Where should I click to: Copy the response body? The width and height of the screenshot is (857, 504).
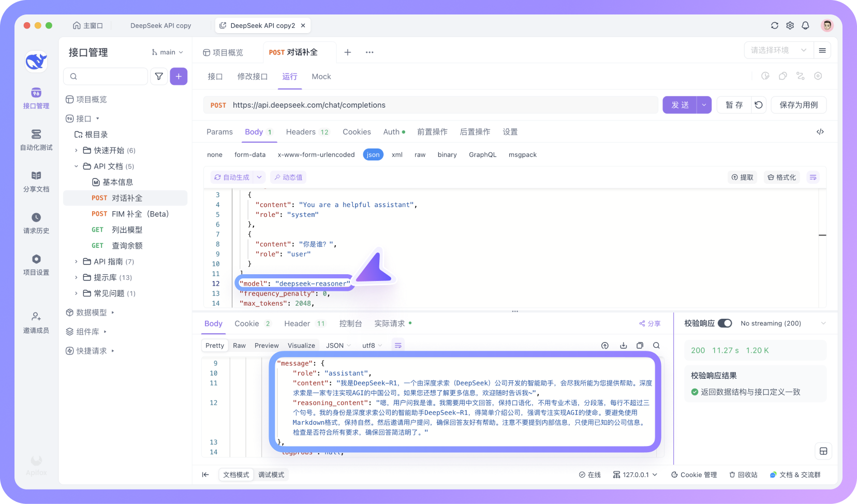pyautogui.click(x=640, y=346)
